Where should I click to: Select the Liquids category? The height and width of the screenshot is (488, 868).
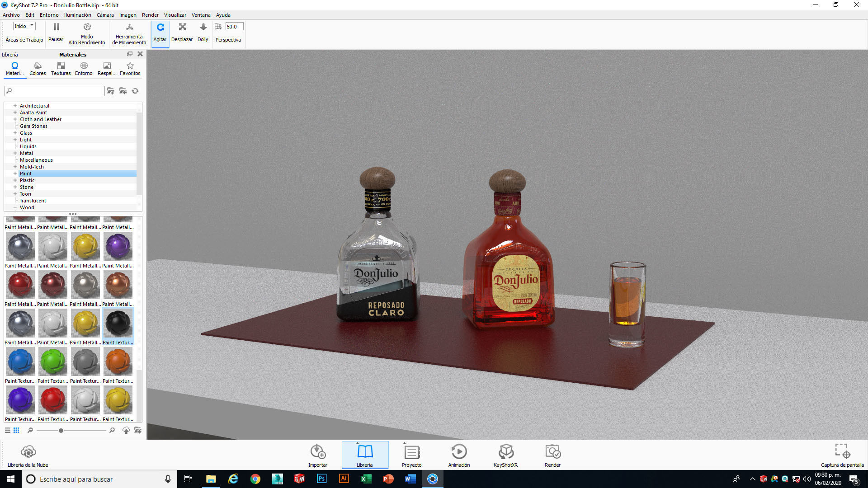point(28,146)
